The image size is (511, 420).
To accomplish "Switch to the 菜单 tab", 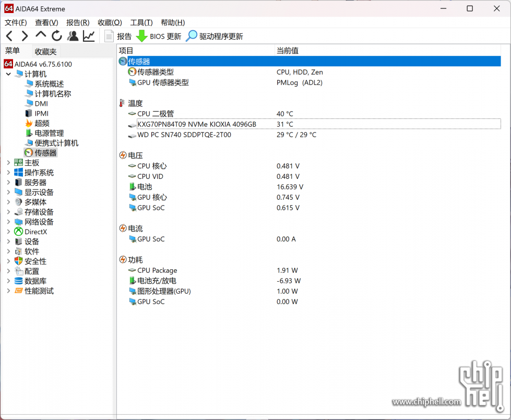I will pyautogui.click(x=13, y=51).
